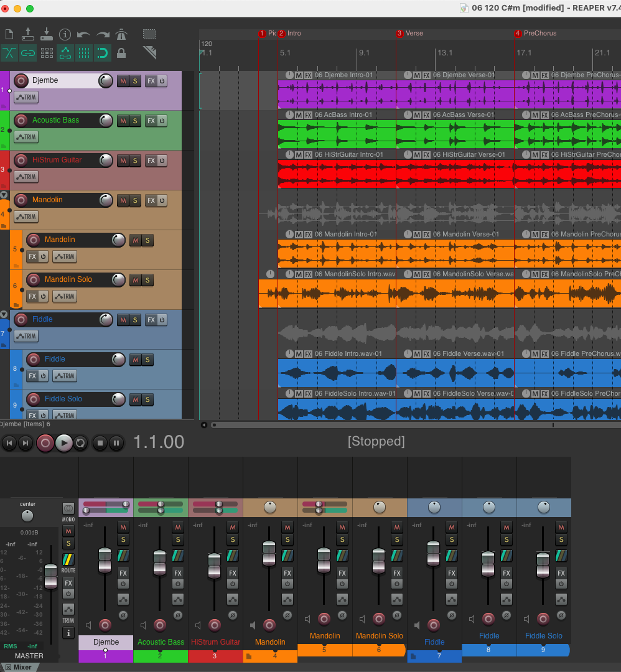Image resolution: width=621 pixels, height=672 pixels.
Task: Click folder icon on Fiddle mixer strip 7
Action: click(413, 656)
